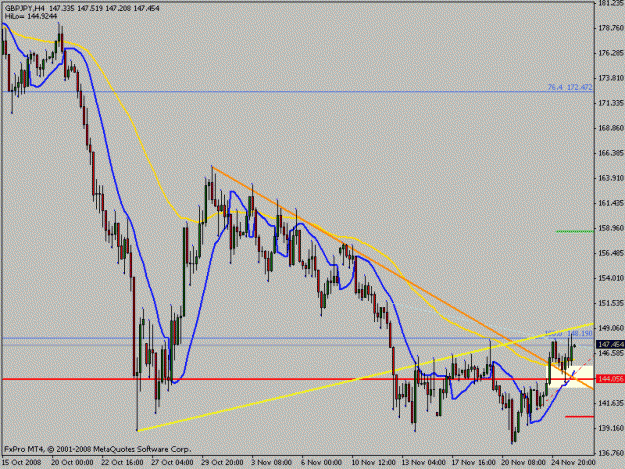Click the 166.385 price axis label

611,153
